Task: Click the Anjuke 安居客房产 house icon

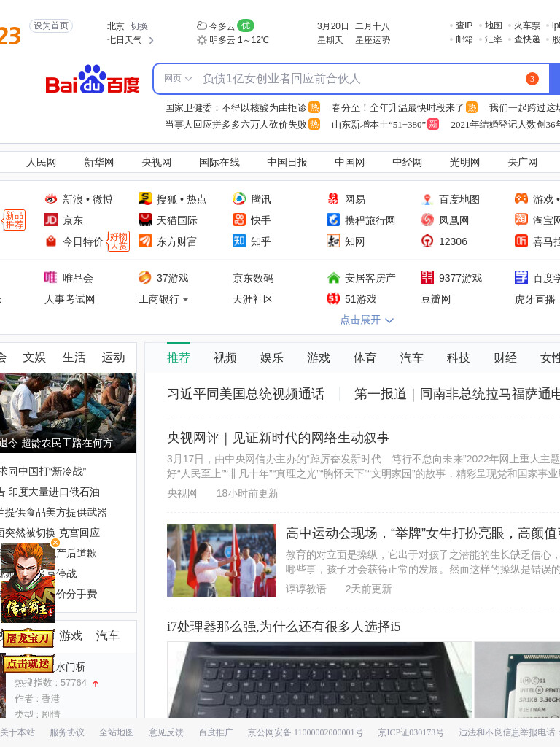Action: click(x=333, y=277)
